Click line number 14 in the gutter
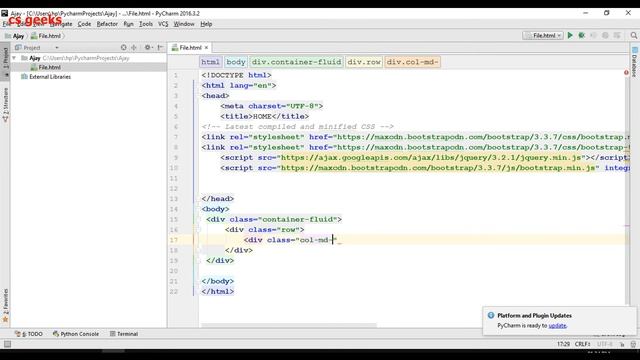The image size is (640, 360). (x=174, y=209)
